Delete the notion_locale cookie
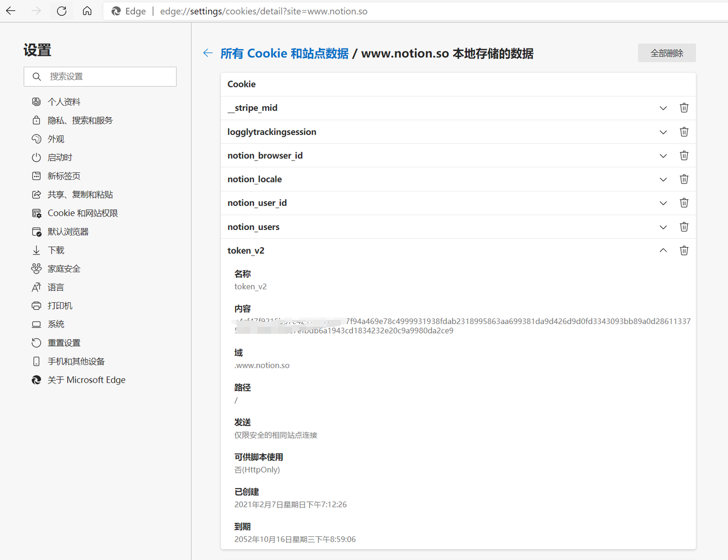Screen dimensions: 728x560 tap(684, 179)
